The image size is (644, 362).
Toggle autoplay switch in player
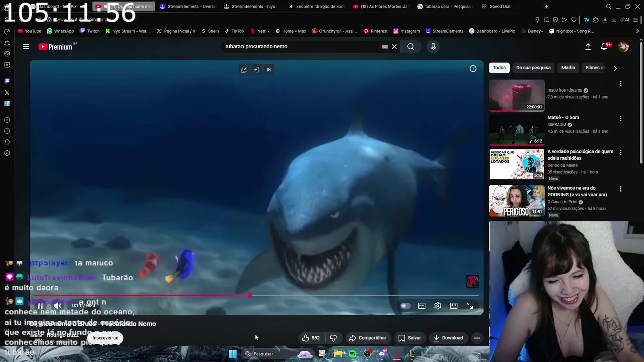click(x=405, y=306)
